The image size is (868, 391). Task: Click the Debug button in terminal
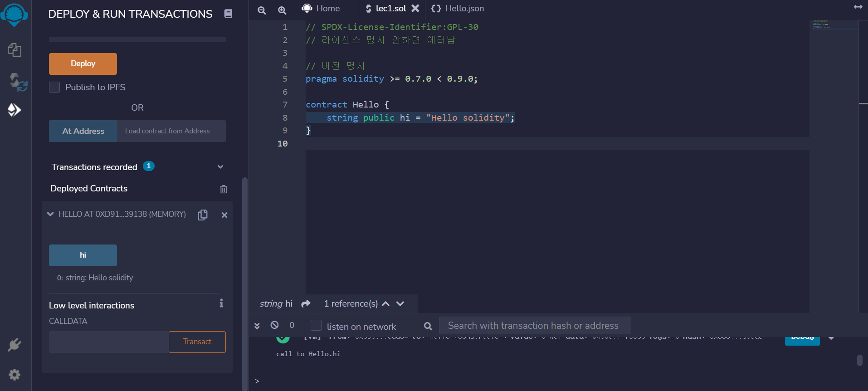tap(802, 340)
